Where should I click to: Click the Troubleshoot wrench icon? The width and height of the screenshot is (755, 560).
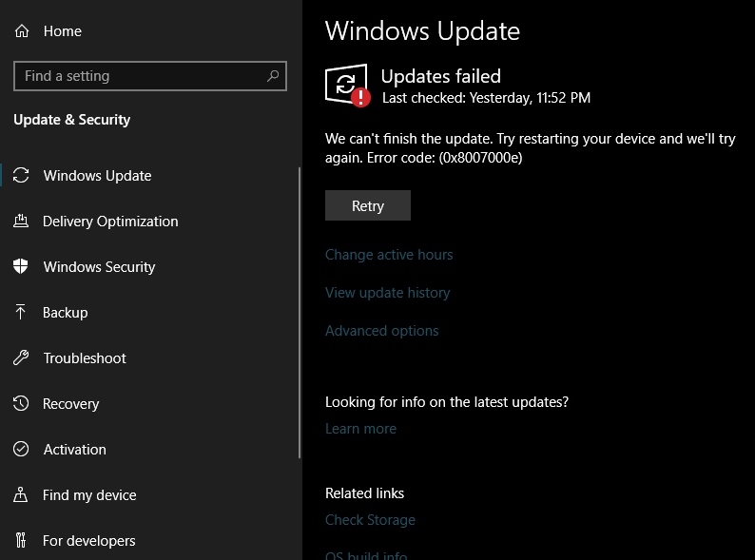pos(21,357)
